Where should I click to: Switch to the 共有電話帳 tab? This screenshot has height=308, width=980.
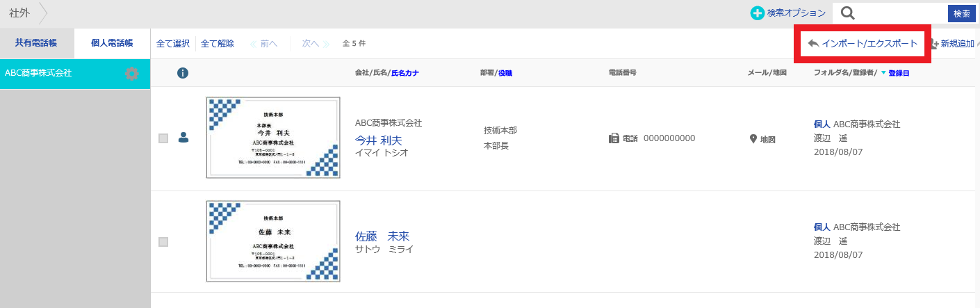pos(36,43)
